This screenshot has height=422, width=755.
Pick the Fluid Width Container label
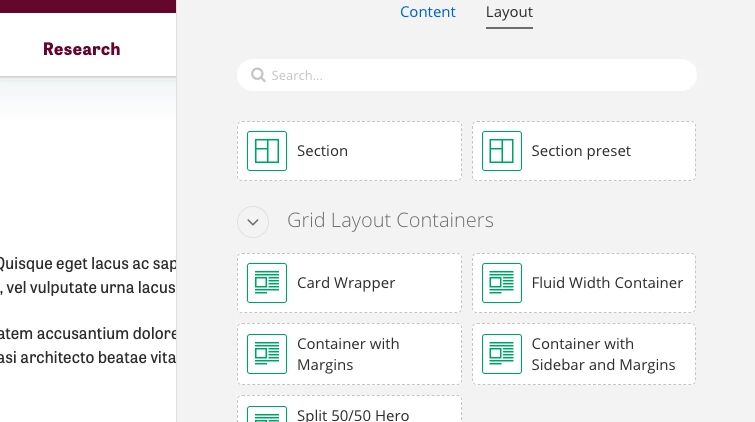(x=607, y=283)
